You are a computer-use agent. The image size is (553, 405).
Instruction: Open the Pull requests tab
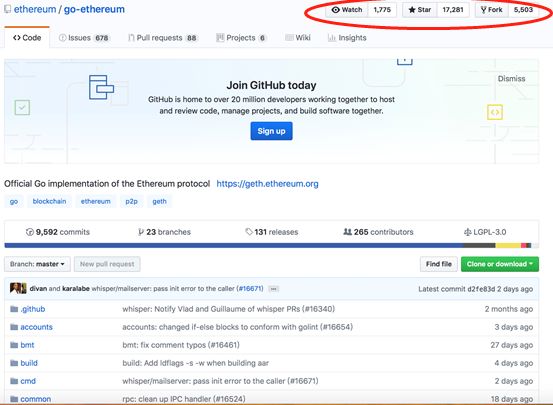point(162,38)
